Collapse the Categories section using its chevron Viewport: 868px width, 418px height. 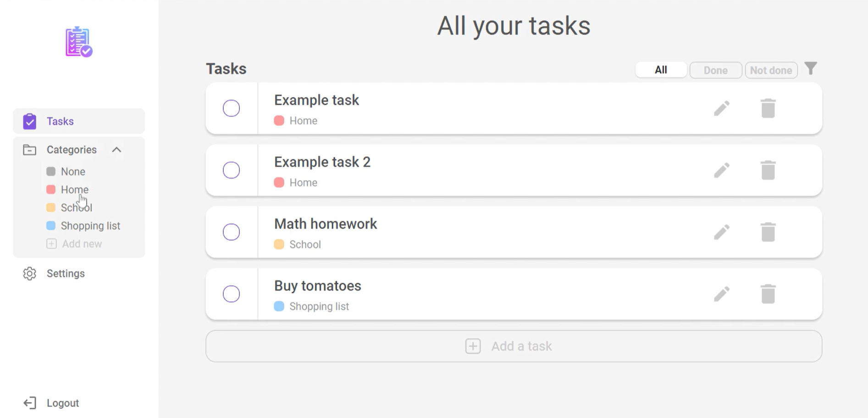coord(116,150)
